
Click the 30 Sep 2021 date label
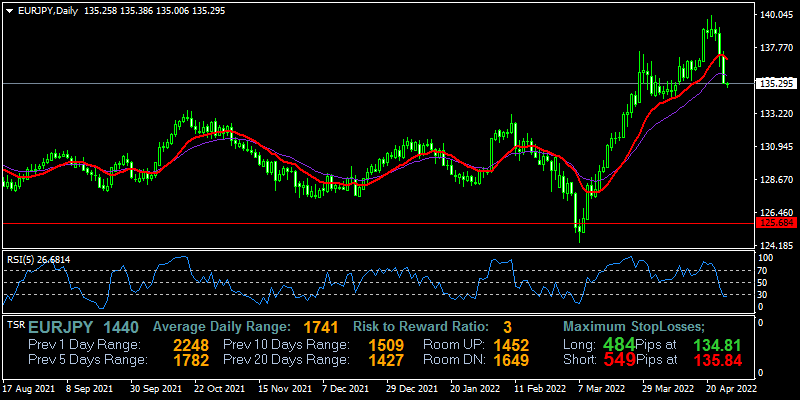pyautogui.click(x=154, y=387)
